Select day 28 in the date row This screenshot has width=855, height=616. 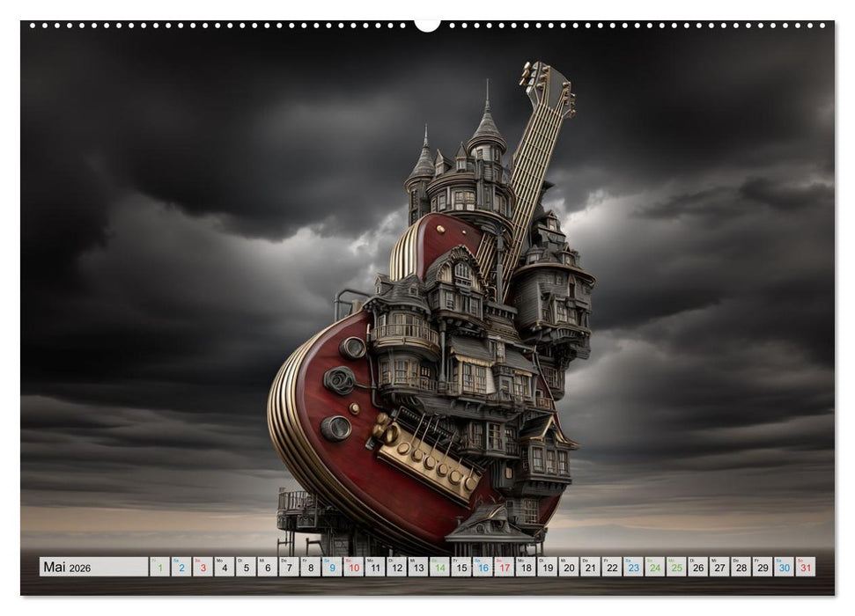[x=741, y=567]
